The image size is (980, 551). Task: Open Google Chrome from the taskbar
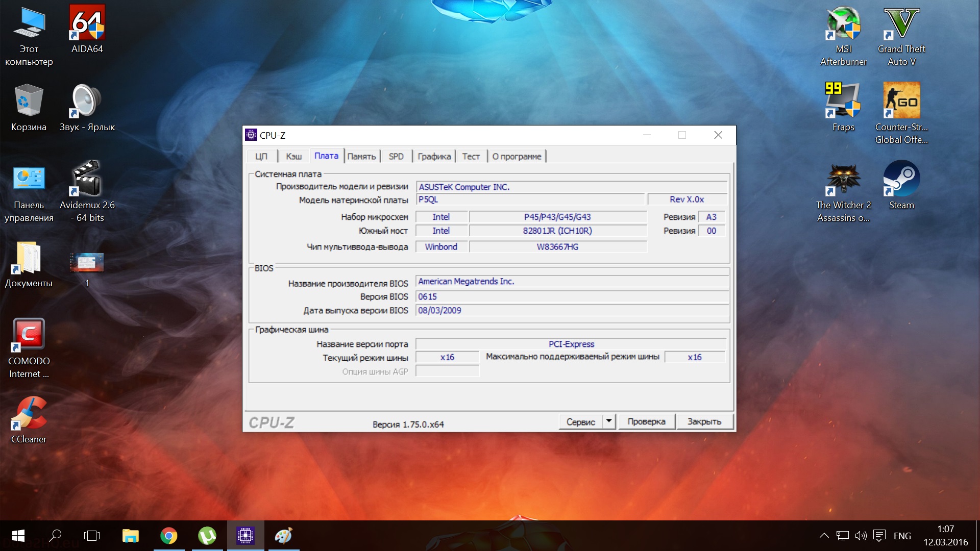(169, 536)
